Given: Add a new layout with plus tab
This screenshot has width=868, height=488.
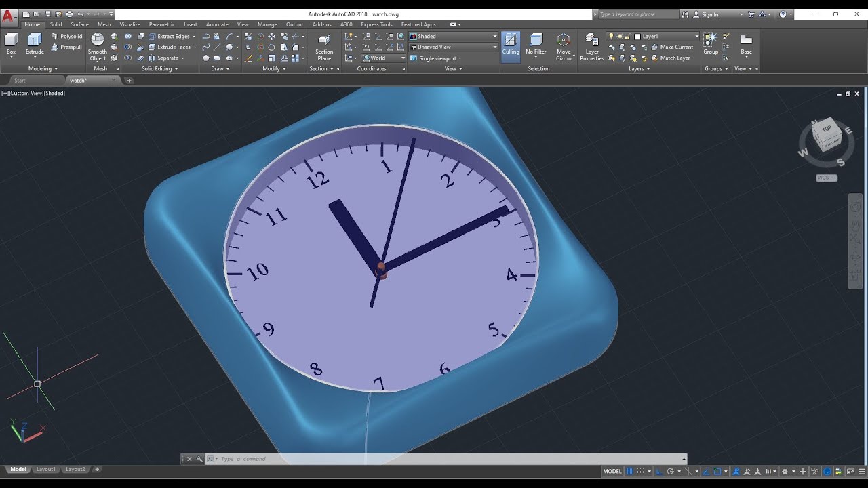Looking at the screenshot, I should pos(97,469).
